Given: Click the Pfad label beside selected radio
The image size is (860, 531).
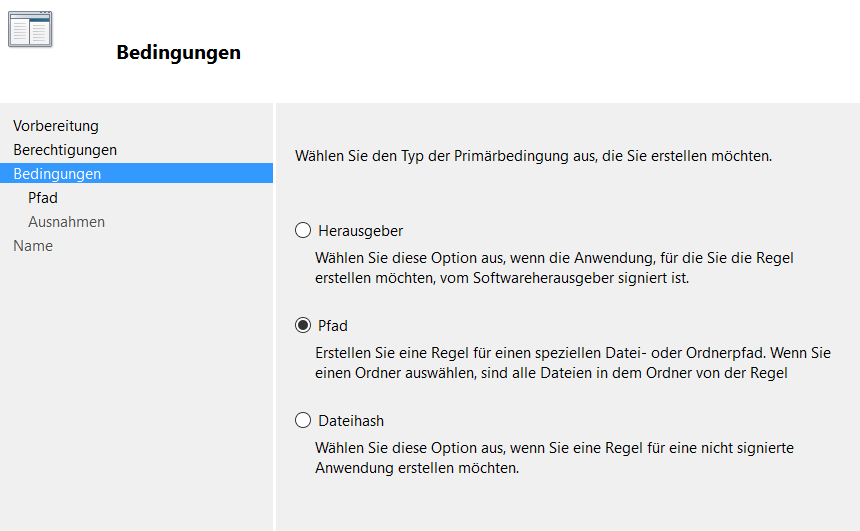Looking at the screenshot, I should pyautogui.click(x=333, y=326).
